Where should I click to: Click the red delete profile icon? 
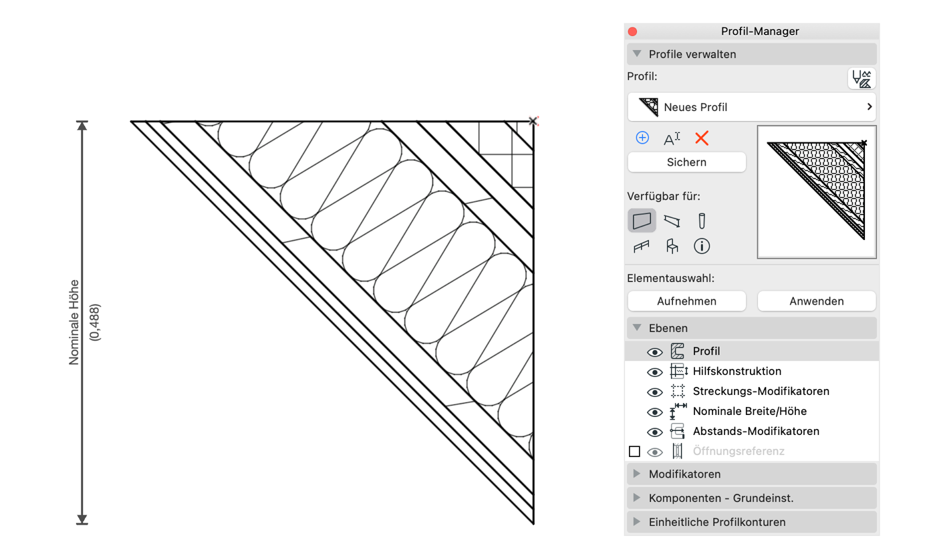[x=701, y=138]
